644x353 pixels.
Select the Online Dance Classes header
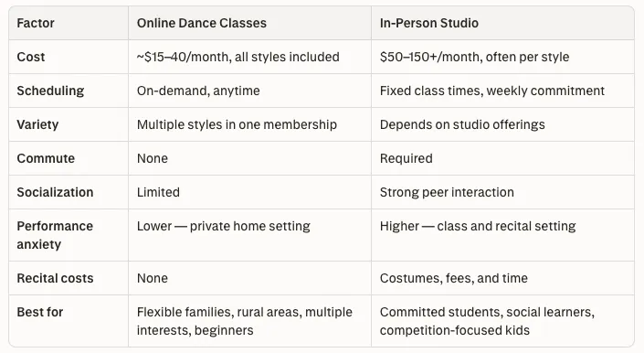(202, 23)
